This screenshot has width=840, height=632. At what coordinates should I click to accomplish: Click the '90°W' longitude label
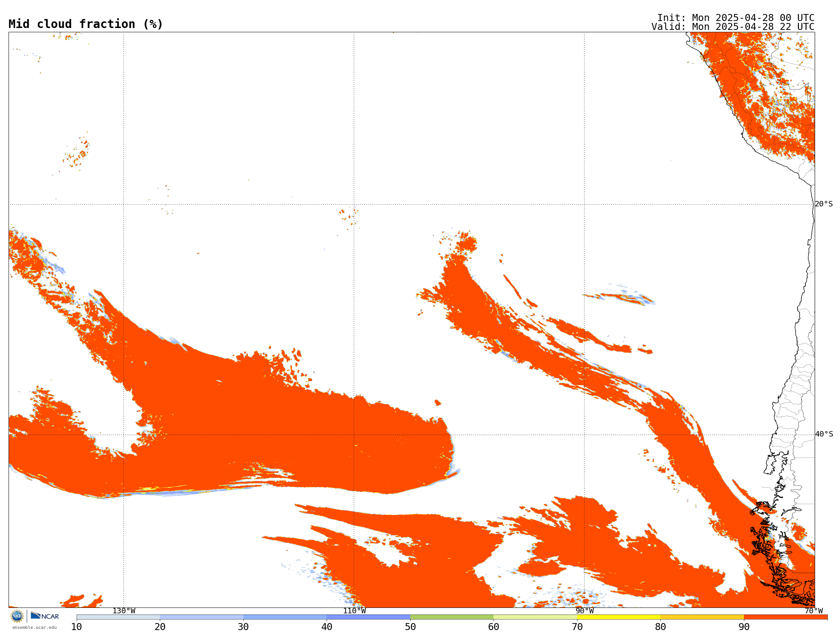click(x=584, y=611)
